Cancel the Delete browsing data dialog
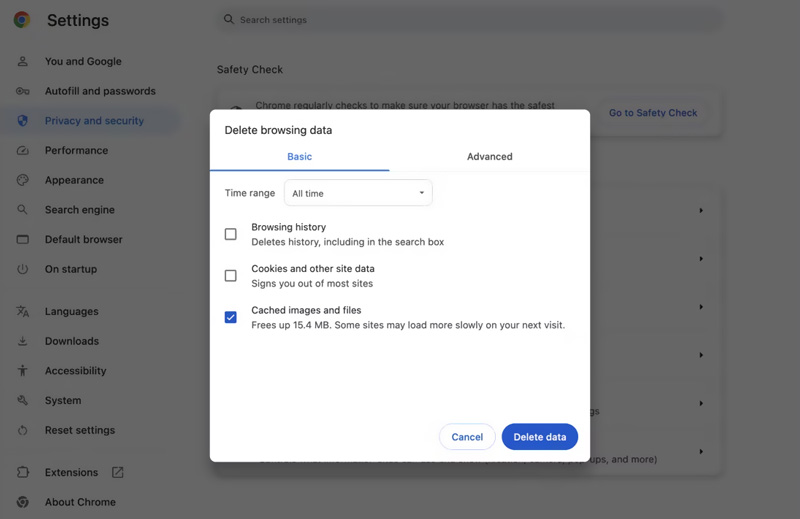 click(x=467, y=437)
